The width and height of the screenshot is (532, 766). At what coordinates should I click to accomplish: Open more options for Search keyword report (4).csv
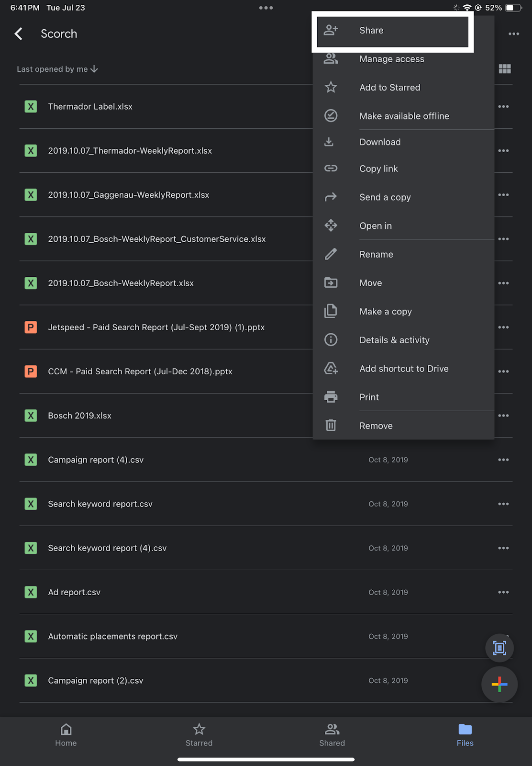click(x=503, y=548)
